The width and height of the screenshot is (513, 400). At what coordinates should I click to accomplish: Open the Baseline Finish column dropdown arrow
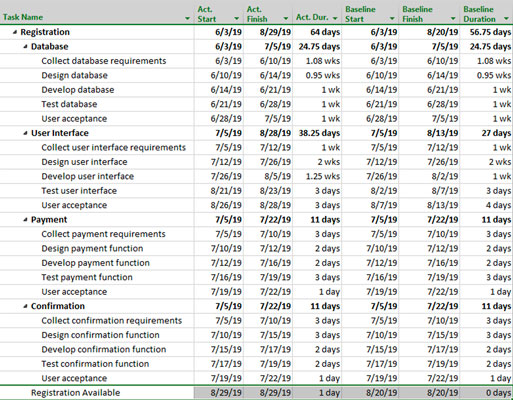pos(453,18)
